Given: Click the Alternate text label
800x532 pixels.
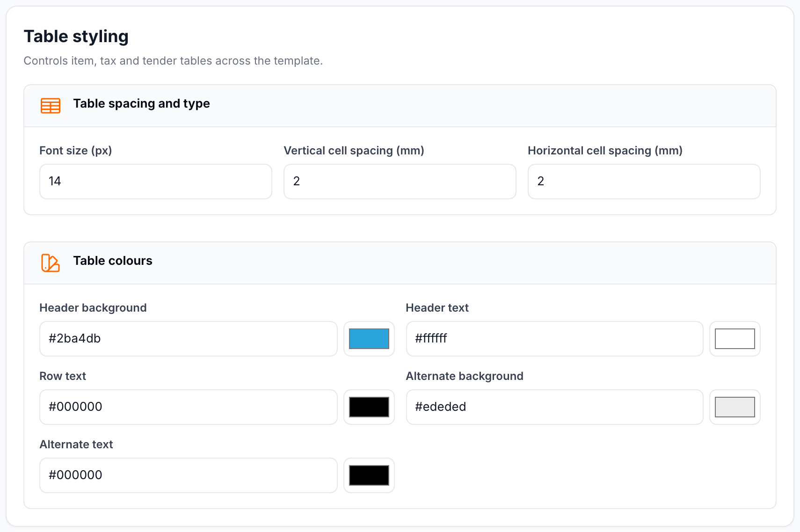Looking at the screenshot, I should 76,445.
